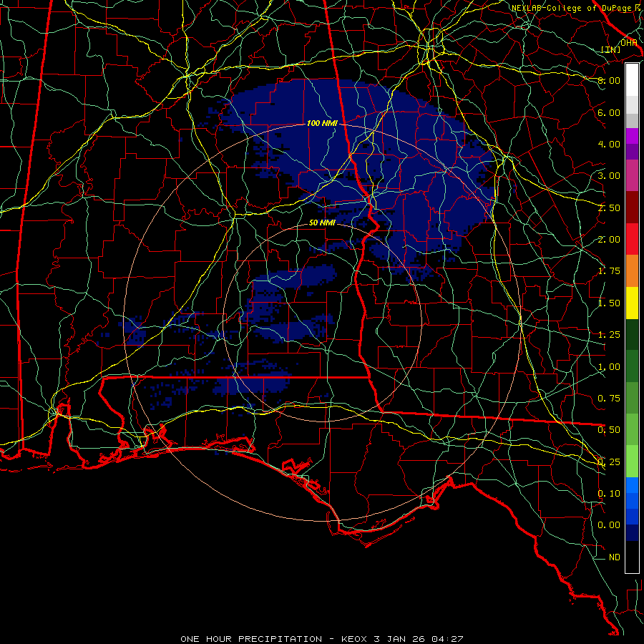Screen dimensions: 644x644
Task: Click the 2.00 legend value
Action: tap(609, 240)
